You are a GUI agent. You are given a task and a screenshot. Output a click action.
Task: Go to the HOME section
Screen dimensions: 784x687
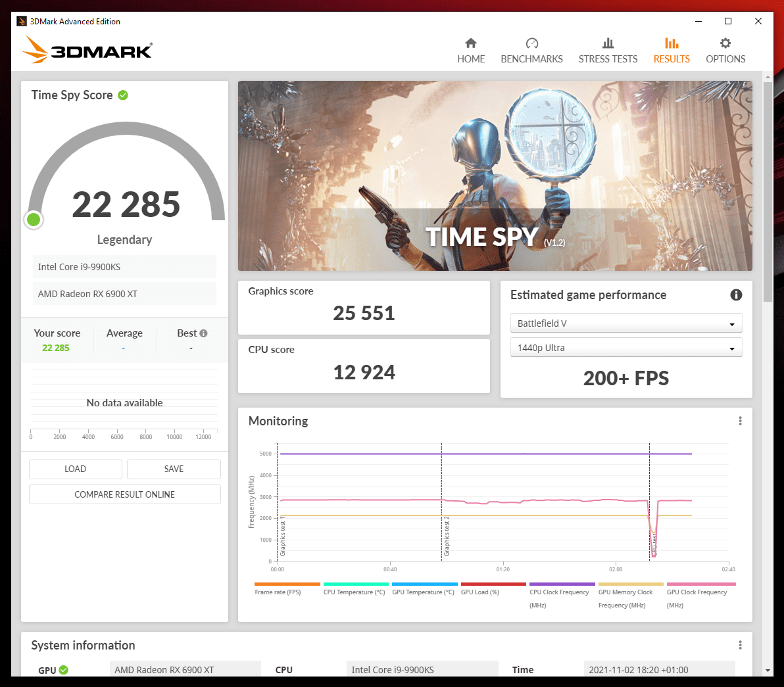pos(470,51)
